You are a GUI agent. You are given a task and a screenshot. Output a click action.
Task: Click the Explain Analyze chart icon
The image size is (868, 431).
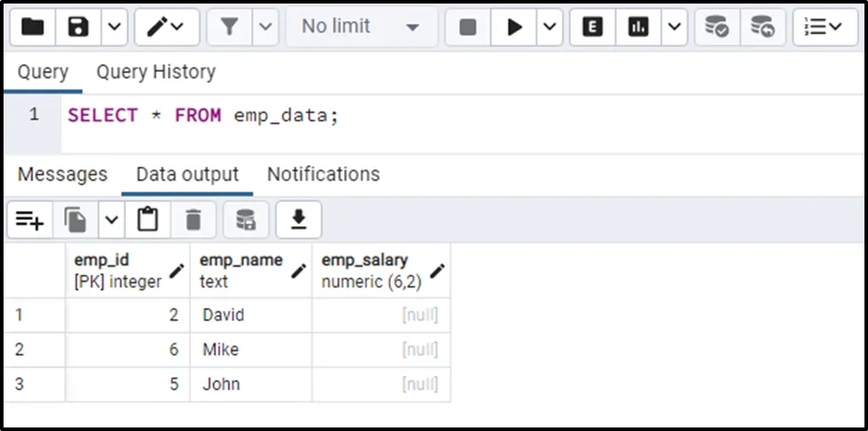637,27
